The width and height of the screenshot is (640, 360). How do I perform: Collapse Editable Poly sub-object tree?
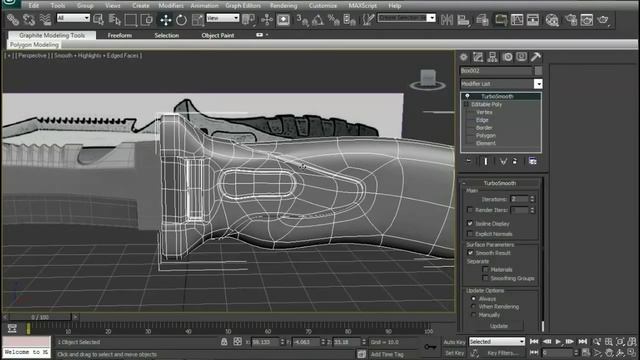466,104
